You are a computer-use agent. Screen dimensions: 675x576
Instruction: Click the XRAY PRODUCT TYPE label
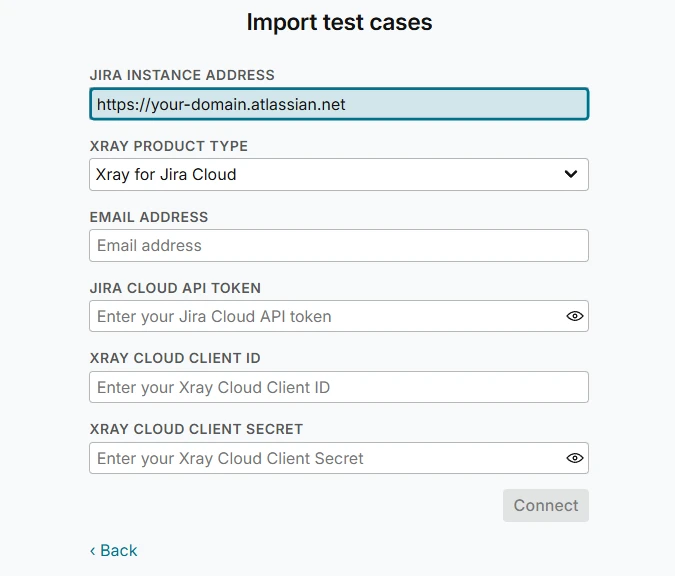point(169,146)
